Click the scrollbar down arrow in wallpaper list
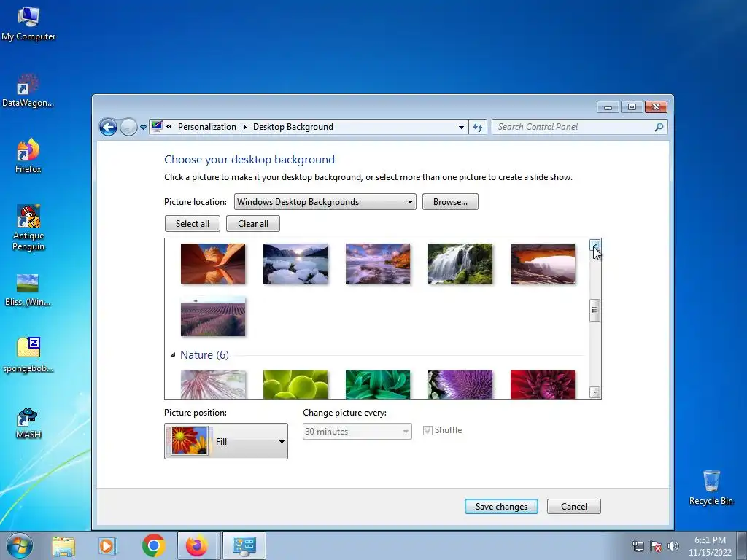The width and height of the screenshot is (747, 560). pos(595,392)
